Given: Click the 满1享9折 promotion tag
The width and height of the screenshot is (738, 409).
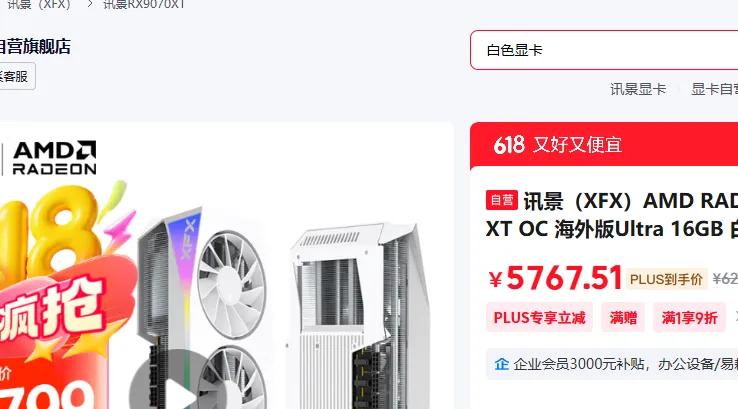Looking at the screenshot, I should (x=690, y=318).
